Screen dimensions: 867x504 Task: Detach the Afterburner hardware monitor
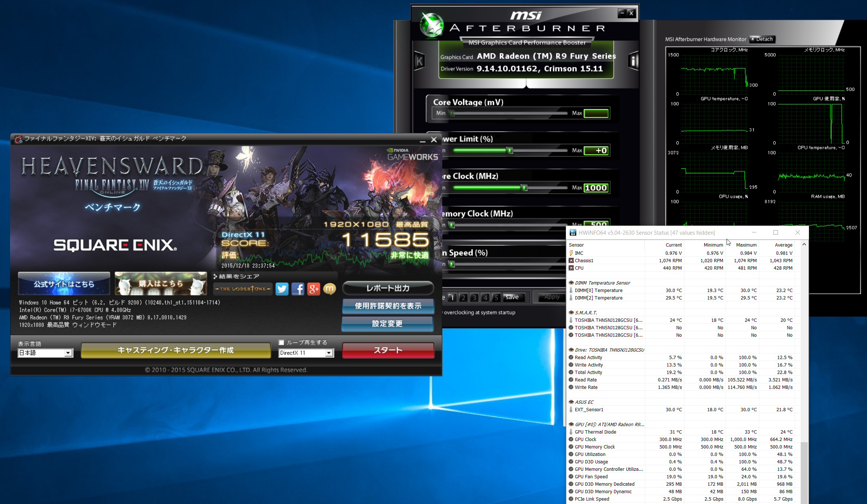[762, 39]
